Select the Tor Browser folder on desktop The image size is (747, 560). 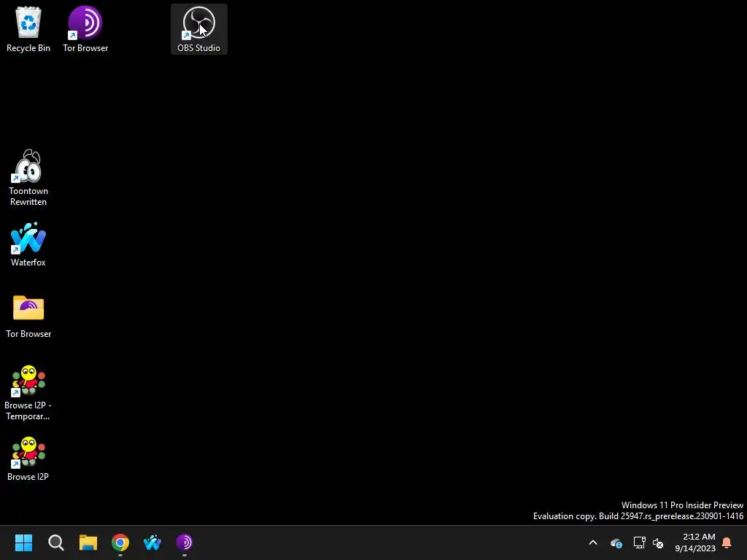28,315
